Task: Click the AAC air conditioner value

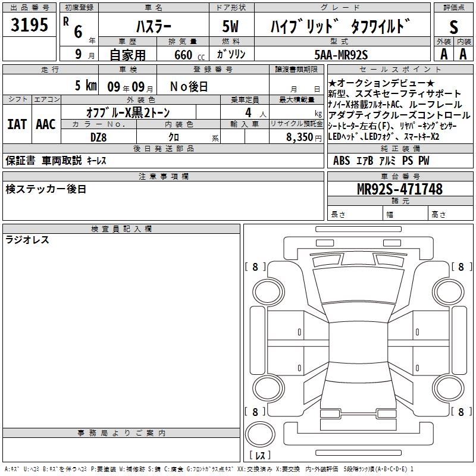Action: coord(45,124)
